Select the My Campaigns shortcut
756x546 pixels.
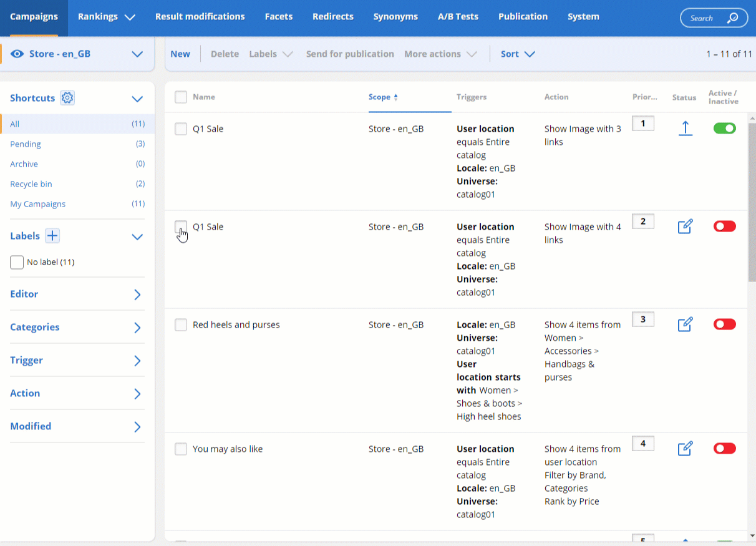[x=77, y=204]
